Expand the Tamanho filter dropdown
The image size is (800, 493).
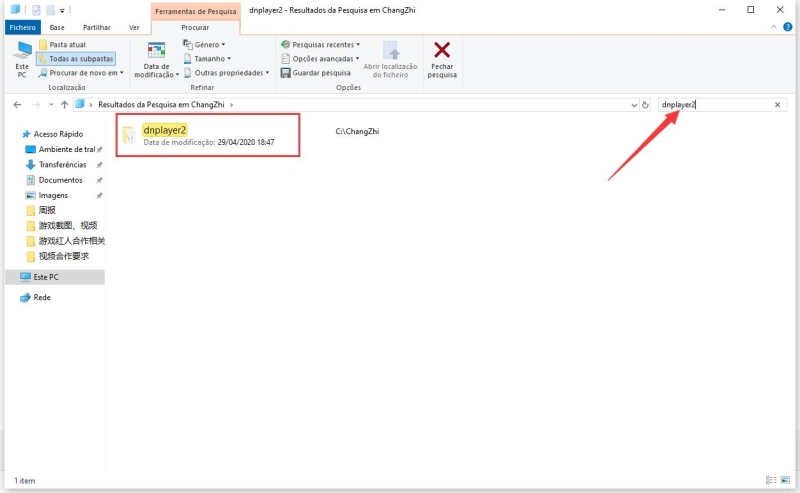210,59
